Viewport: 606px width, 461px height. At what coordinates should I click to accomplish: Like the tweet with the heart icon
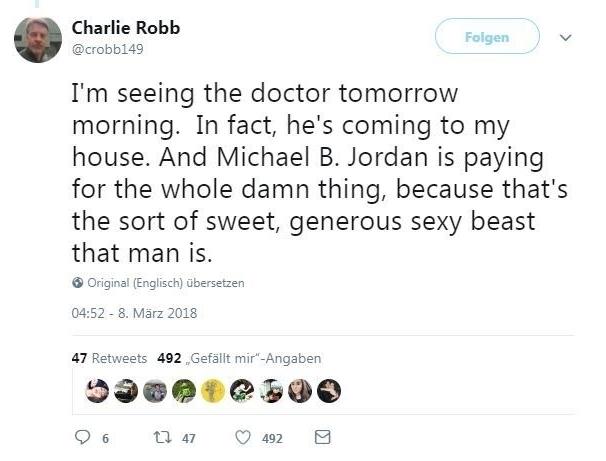(242, 438)
